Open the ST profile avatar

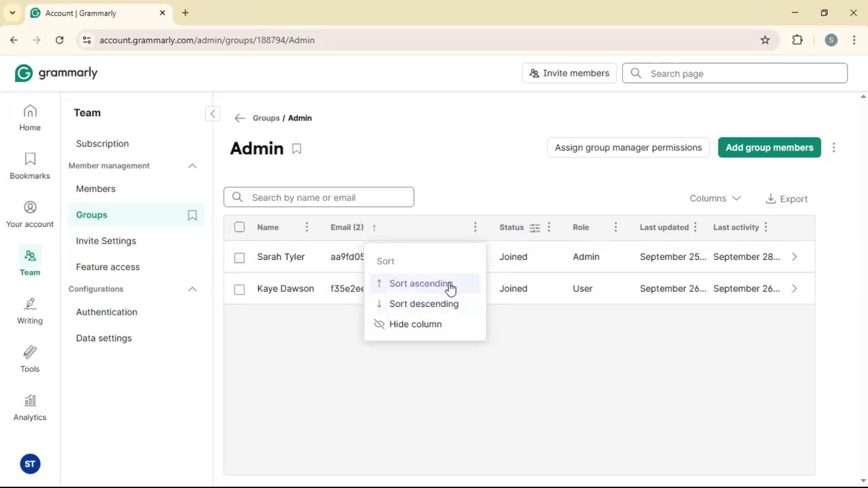point(30,464)
